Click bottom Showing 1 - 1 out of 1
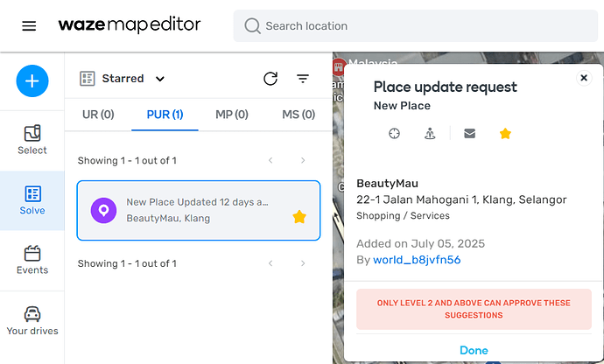 pyautogui.click(x=127, y=263)
